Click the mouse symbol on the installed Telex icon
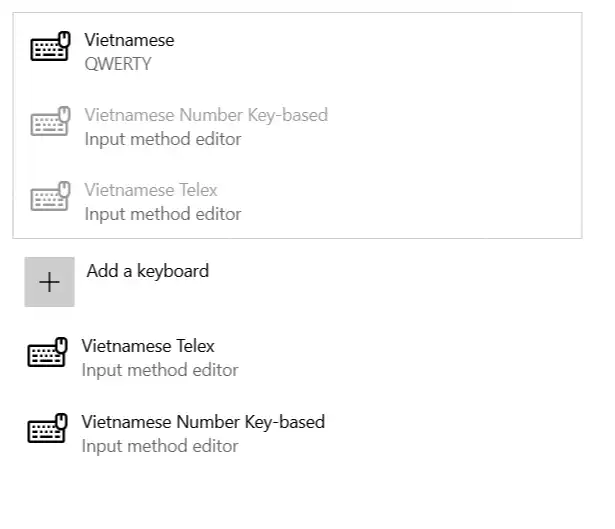The width and height of the screenshot is (615, 529). tap(62, 345)
